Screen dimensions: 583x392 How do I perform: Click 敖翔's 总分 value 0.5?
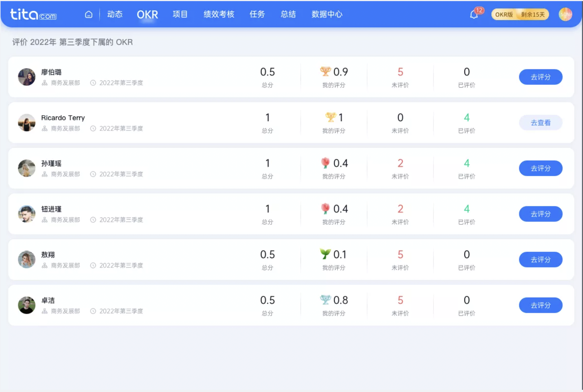[x=267, y=254]
